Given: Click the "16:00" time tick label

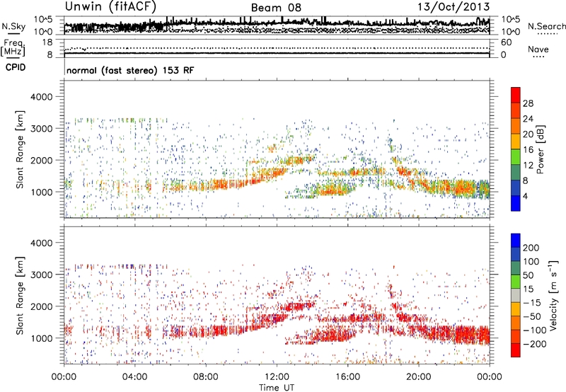Looking at the screenshot, I should [347, 377].
